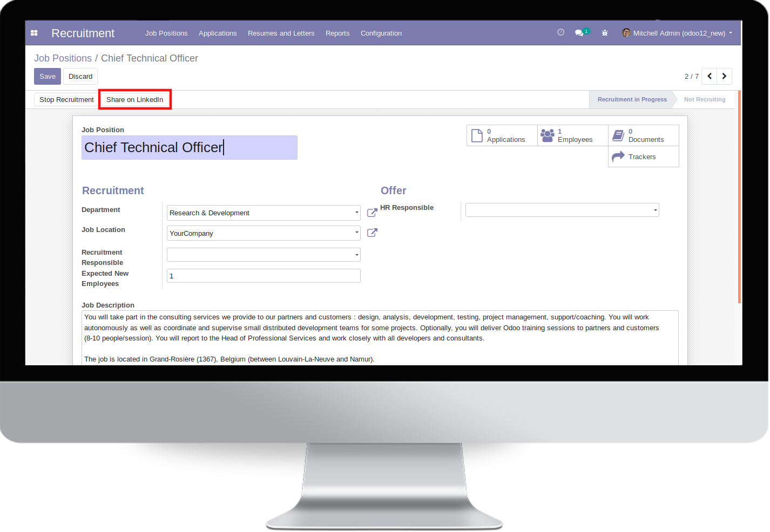770x532 pixels.
Task: Click Expected New Employees field
Action: pyautogui.click(x=264, y=276)
